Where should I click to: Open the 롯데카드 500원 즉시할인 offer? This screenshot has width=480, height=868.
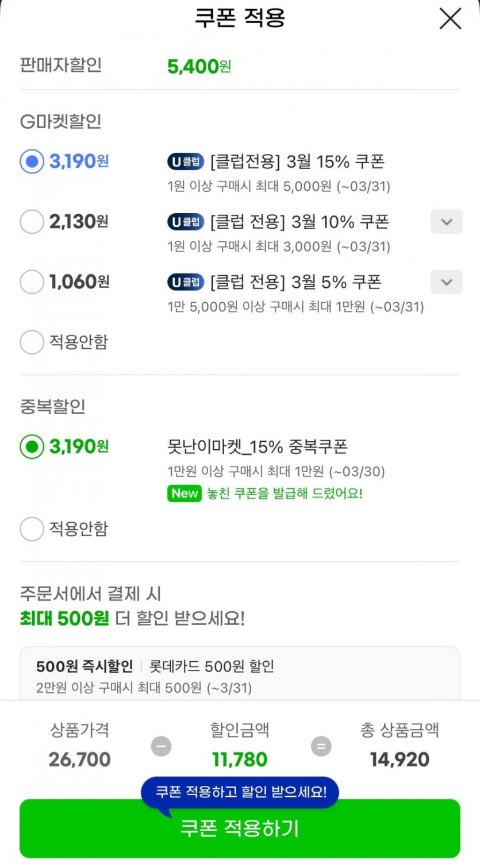[x=240, y=675]
